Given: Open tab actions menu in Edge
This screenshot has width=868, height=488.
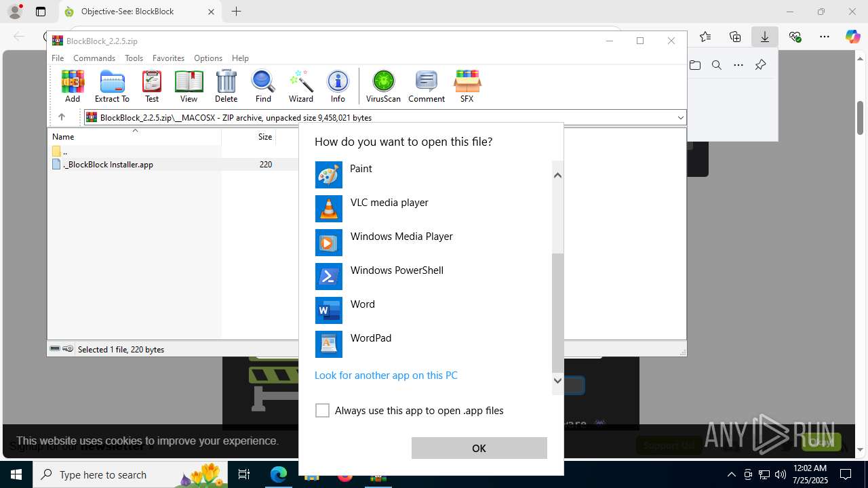Looking at the screenshot, I should 41,12.
